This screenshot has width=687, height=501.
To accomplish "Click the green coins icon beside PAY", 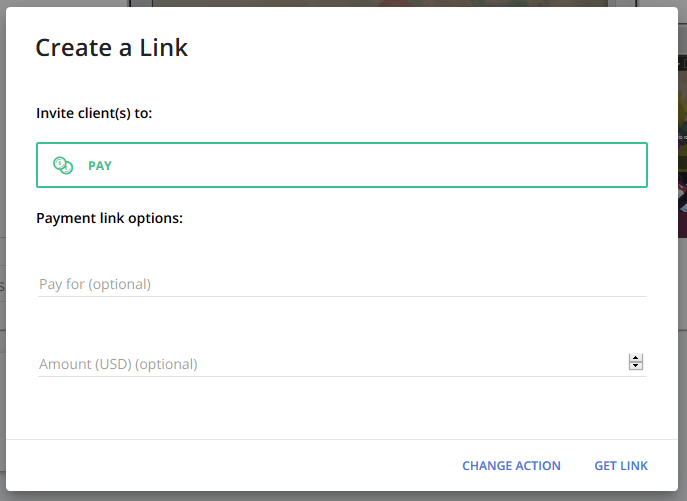I will [x=63, y=165].
